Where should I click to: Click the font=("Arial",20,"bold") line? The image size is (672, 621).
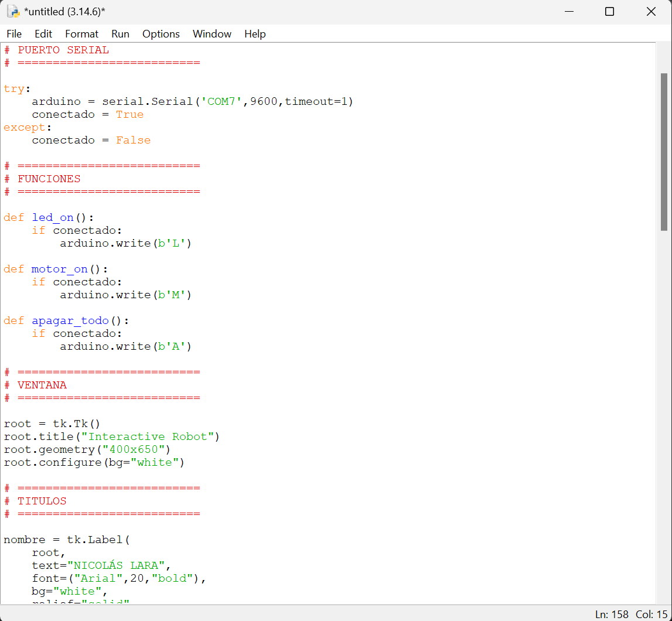tap(119, 578)
